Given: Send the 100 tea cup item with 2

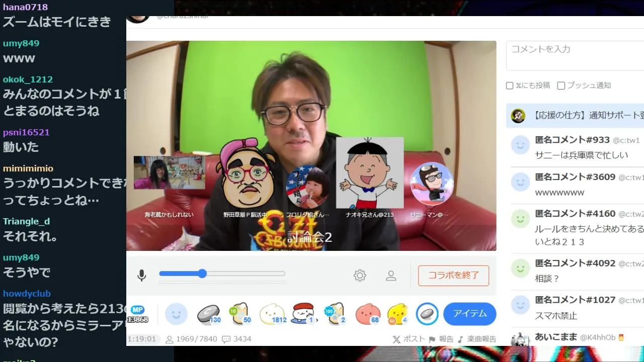Looking at the screenshot, I should tap(335, 314).
